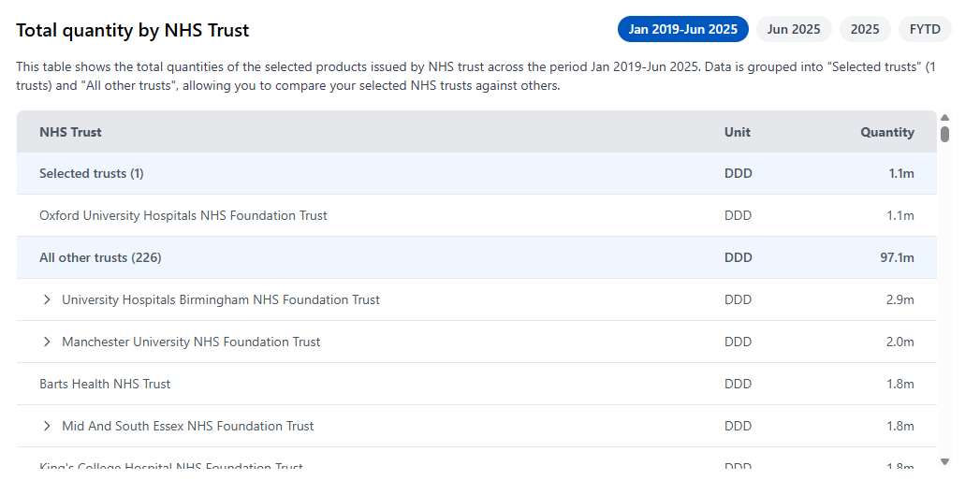Switch to the FYTD view
The image size is (980, 495).
(x=924, y=29)
